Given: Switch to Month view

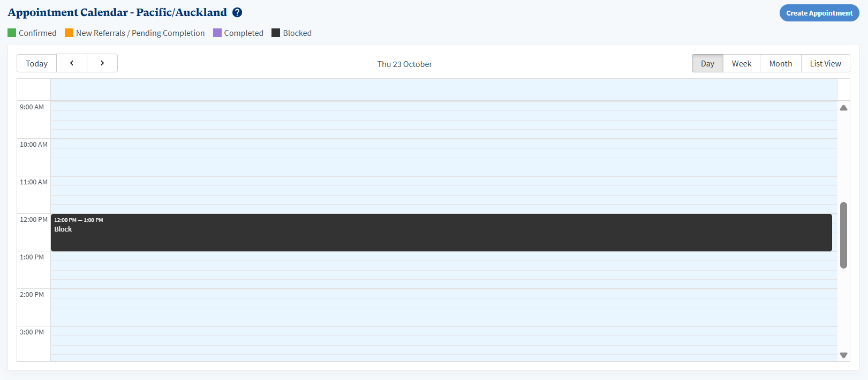Looking at the screenshot, I should pos(781,63).
